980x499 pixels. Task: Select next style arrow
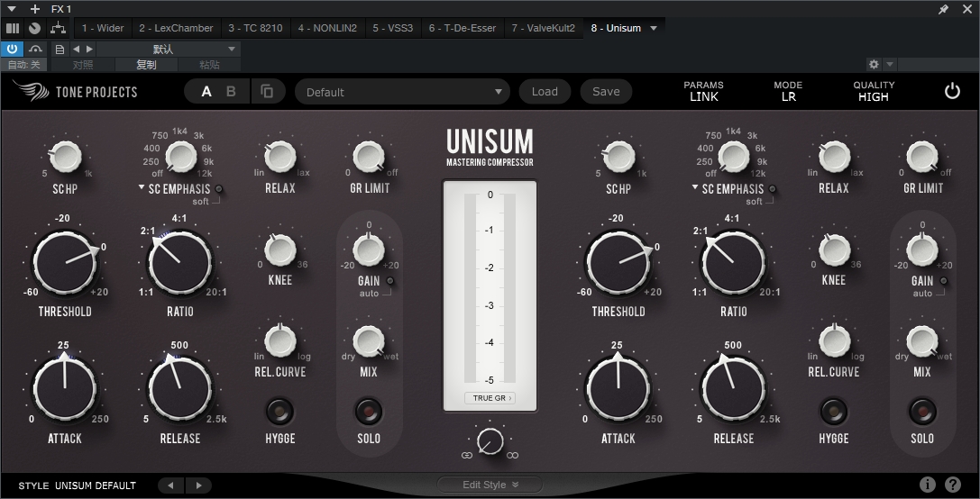[x=198, y=485]
